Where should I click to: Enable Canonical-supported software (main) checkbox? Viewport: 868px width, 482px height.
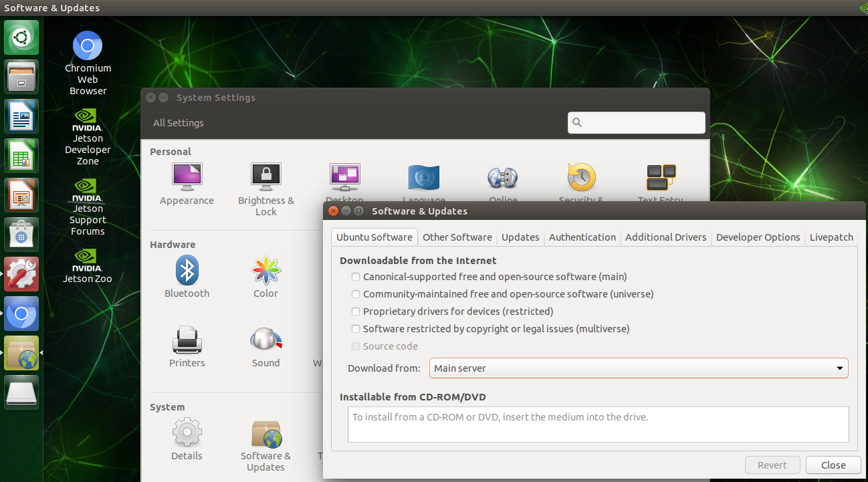tap(356, 277)
